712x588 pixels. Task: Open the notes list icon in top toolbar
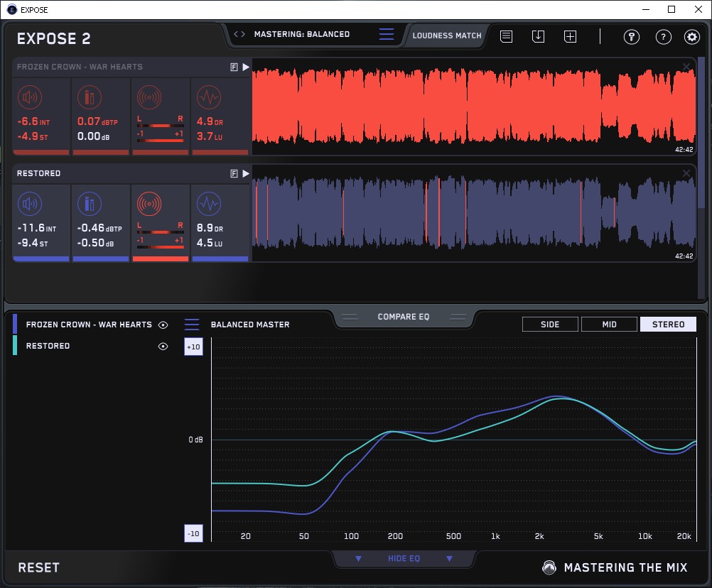(506, 36)
